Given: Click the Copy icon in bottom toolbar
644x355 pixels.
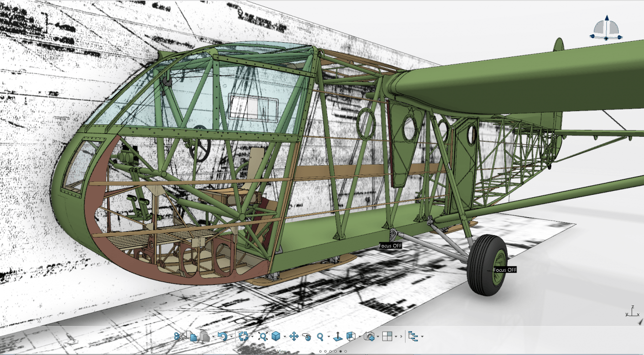Looking at the screenshot, I should 191,337.
